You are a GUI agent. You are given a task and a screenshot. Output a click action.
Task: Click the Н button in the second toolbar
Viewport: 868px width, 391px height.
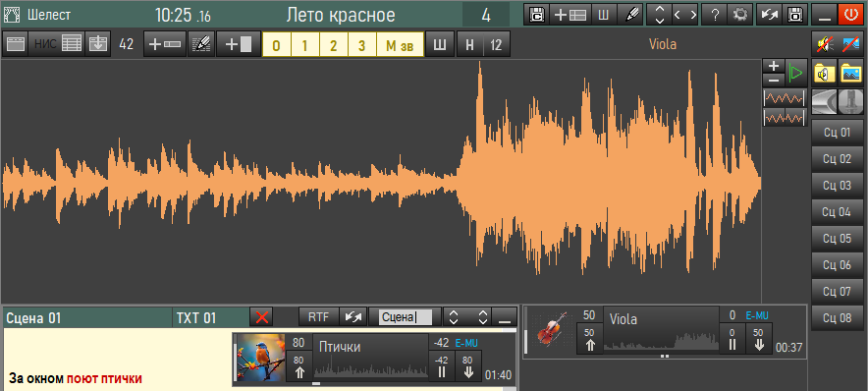(x=469, y=44)
